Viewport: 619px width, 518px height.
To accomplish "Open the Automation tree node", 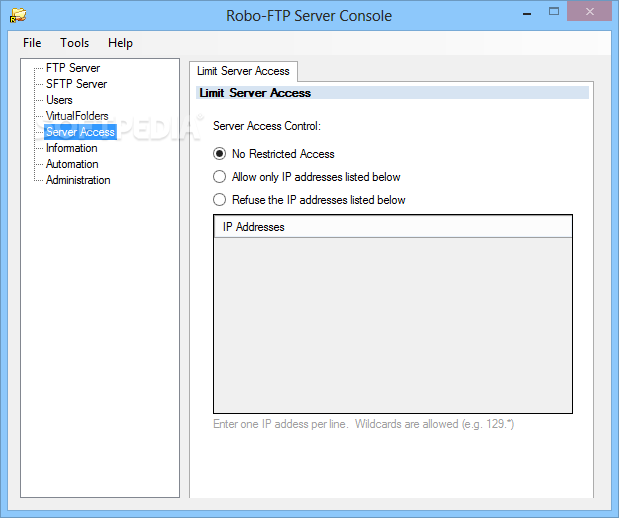I will [72, 164].
